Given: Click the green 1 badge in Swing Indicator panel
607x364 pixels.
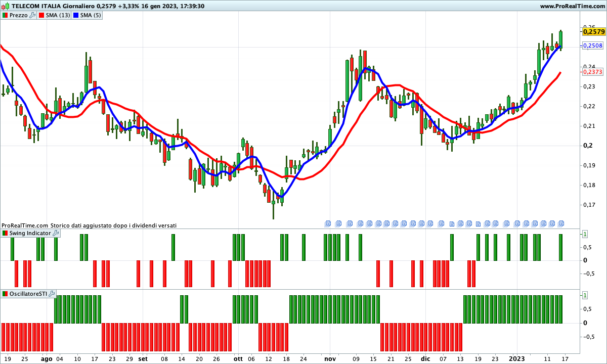Looking at the screenshot, I should tap(585, 234).
